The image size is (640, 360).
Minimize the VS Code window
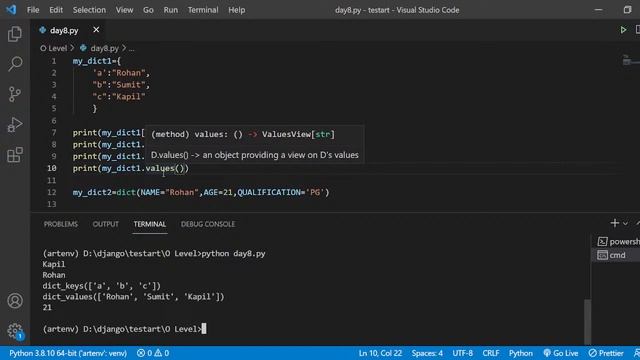[598, 10]
